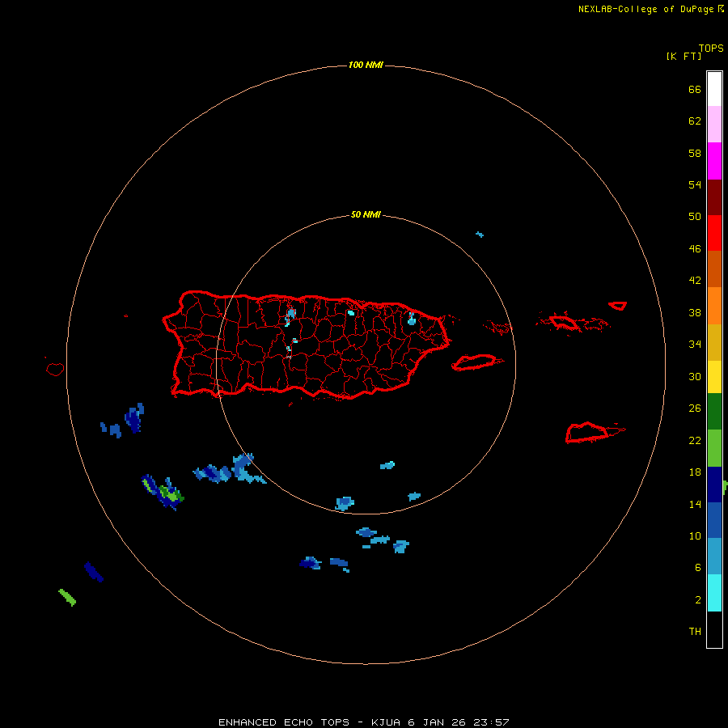Click the dark red legend band
The image size is (728, 728).
pyautogui.click(x=714, y=197)
